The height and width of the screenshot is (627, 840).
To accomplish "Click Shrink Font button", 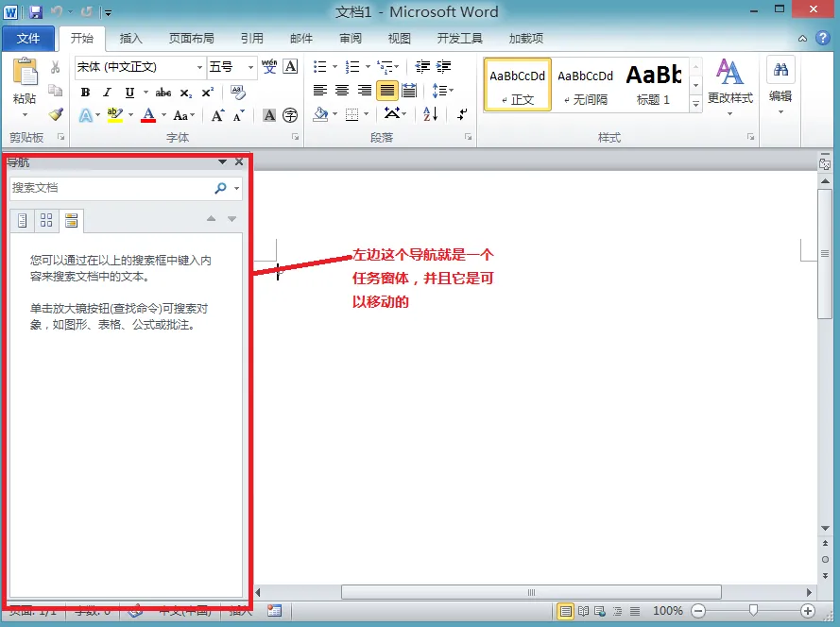I will click(x=238, y=115).
